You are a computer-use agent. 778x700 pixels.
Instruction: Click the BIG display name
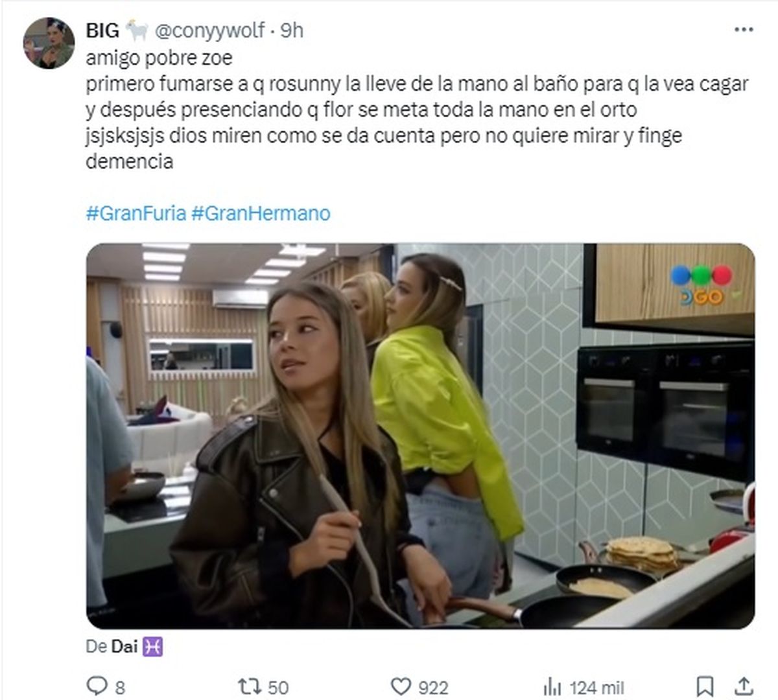click(102, 30)
